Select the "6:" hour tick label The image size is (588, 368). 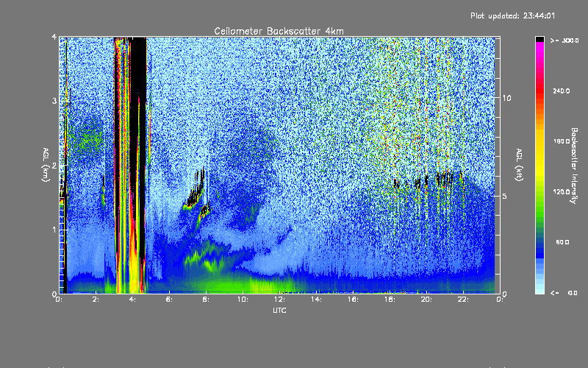[x=170, y=300]
